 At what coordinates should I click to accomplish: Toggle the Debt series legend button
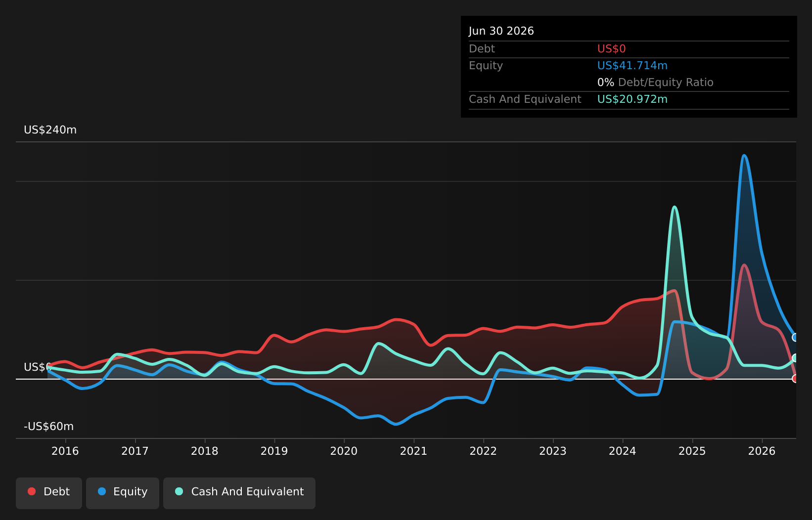(49, 493)
